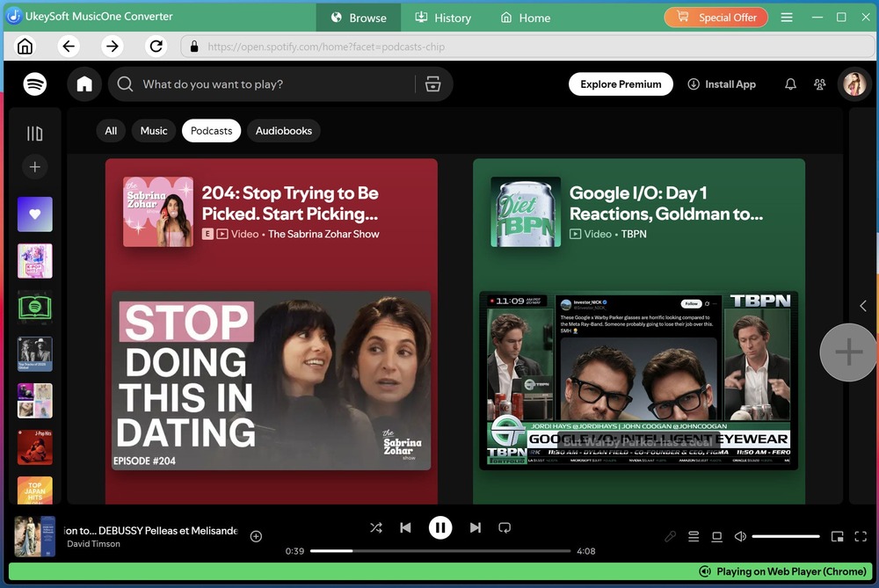
Task: Open the J-Pop Hits playlist thumbnail
Action: point(35,447)
